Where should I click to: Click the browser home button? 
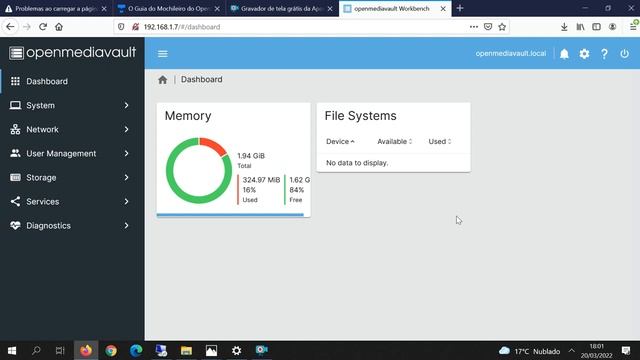(59, 27)
